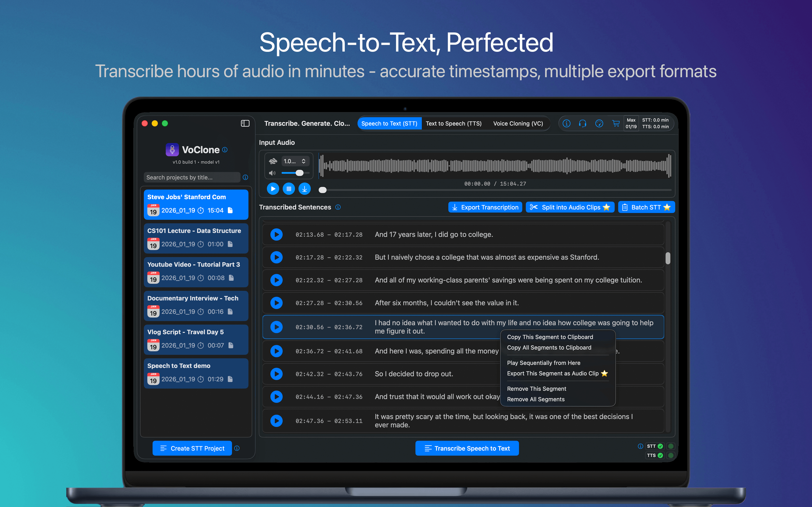812x507 pixels.
Task: Open the shopping cart icon
Action: click(616, 123)
